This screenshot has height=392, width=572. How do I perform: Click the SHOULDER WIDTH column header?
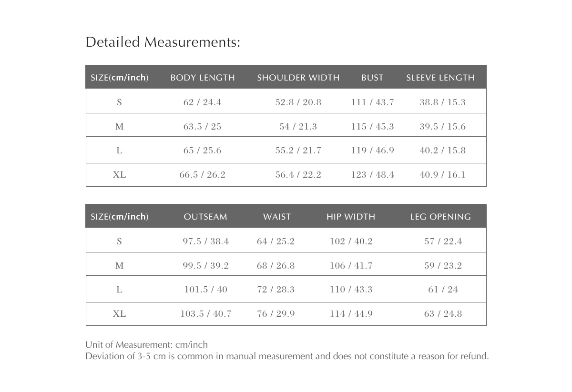coord(298,78)
